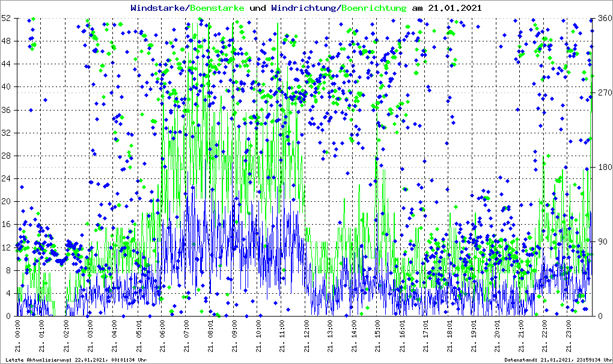Click right axis value 360
Screen dimensions: 613x364
point(605,19)
